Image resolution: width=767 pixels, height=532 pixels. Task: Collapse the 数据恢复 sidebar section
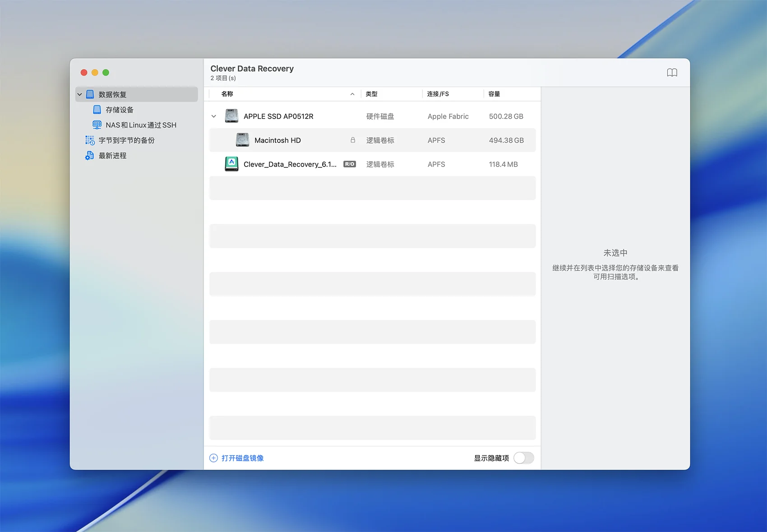[x=80, y=94]
